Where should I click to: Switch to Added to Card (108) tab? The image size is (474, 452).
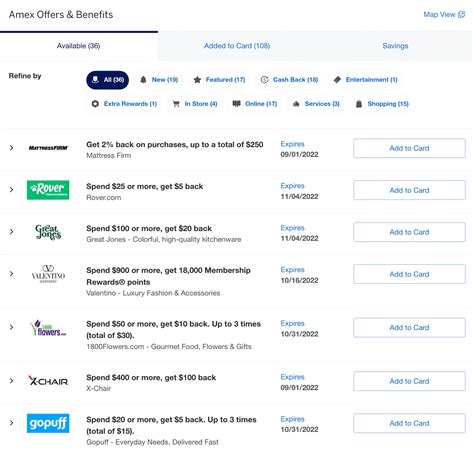coord(237,46)
